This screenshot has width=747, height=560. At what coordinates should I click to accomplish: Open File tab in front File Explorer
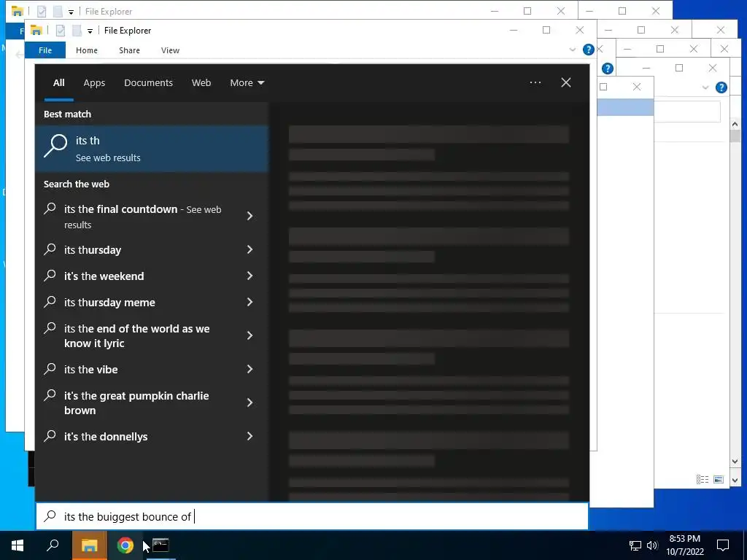click(45, 50)
